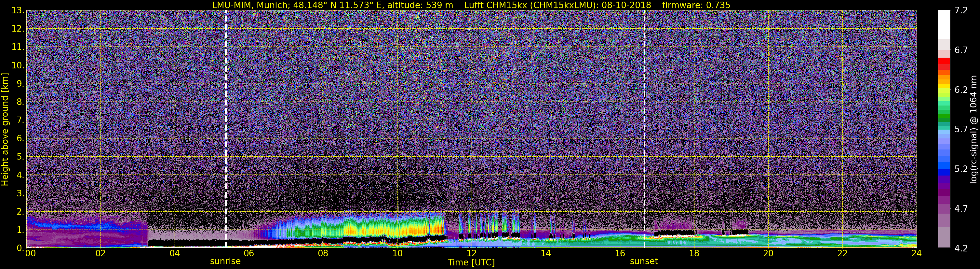Image resolution: width=980 pixels, height=269 pixels.
Task: Click the 'Height above ground [km]' axis label
Action: (x=5, y=129)
